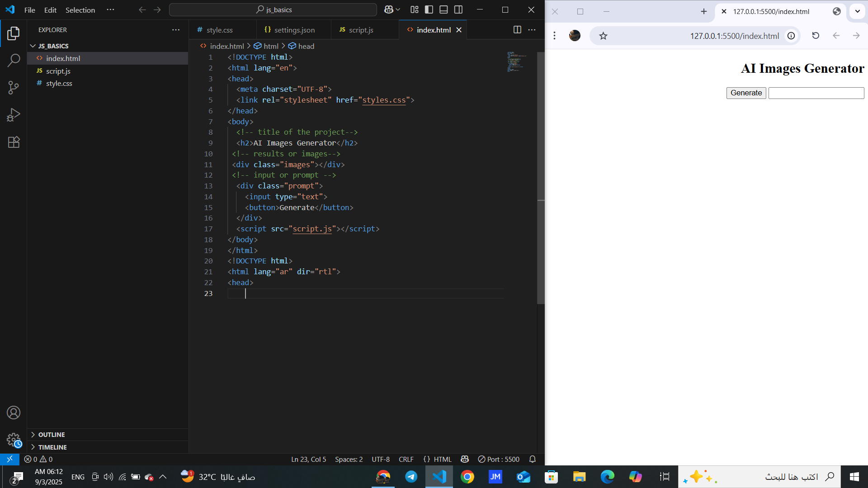868x488 pixels.
Task: Click Customize Layout icon in title bar
Action: (414, 9)
